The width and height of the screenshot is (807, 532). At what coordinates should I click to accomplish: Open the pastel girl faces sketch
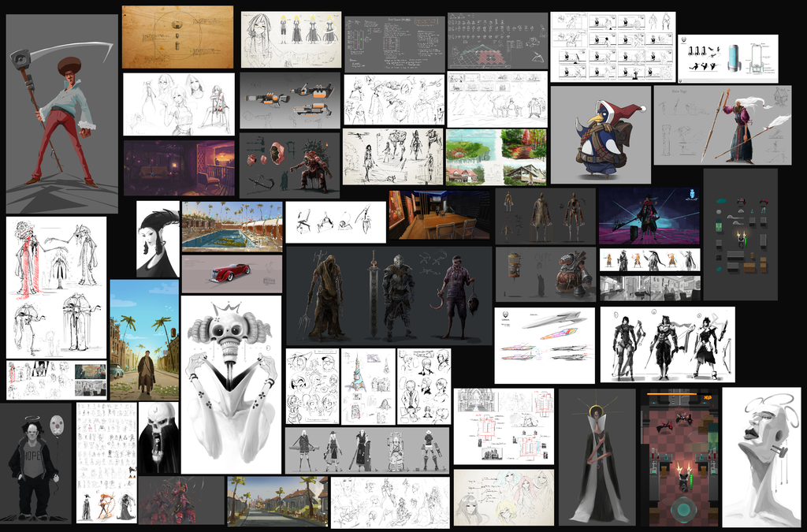[x=504, y=497]
